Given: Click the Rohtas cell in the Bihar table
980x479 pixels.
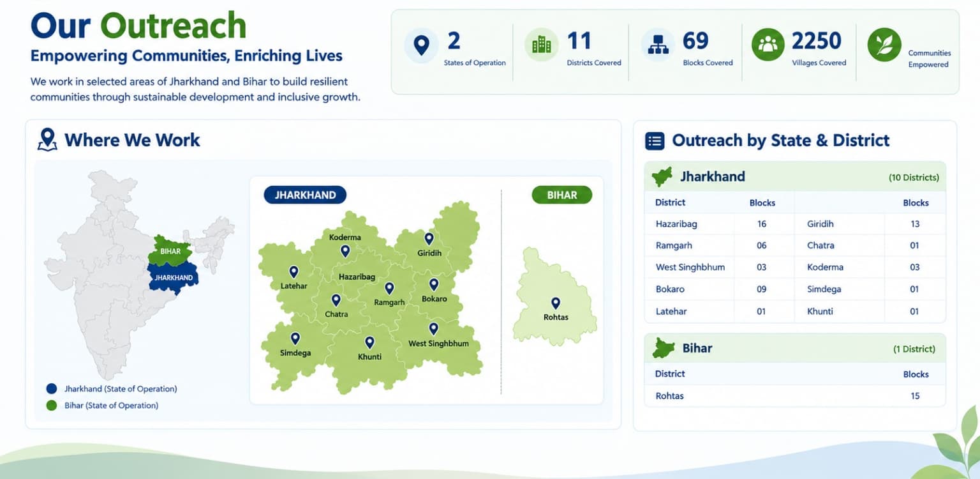Looking at the screenshot, I should (x=669, y=395).
